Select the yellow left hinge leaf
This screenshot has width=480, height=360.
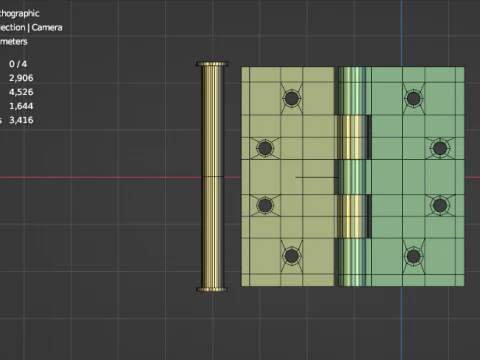[x=288, y=176]
